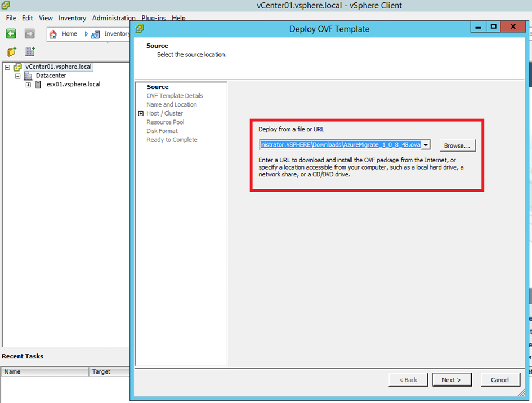
Task: Collapse the vCenter01.vsphere.local tree node
Action: (7, 67)
